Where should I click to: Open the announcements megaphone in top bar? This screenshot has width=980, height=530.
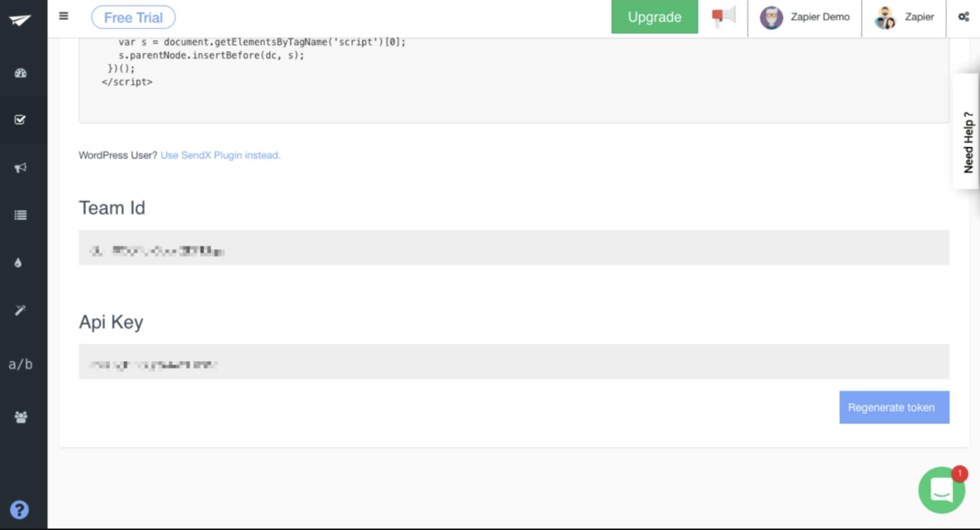[722, 17]
